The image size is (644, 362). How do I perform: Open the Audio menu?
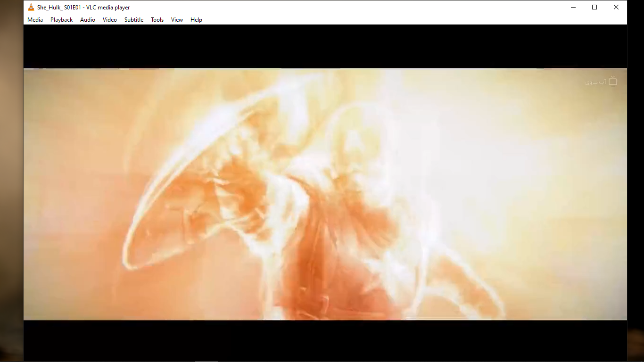[88, 20]
